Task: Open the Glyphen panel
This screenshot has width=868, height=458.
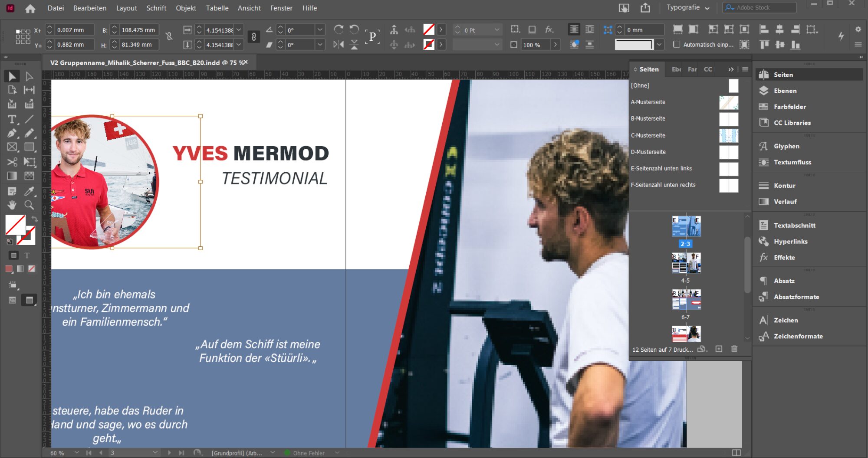Action: (x=786, y=146)
